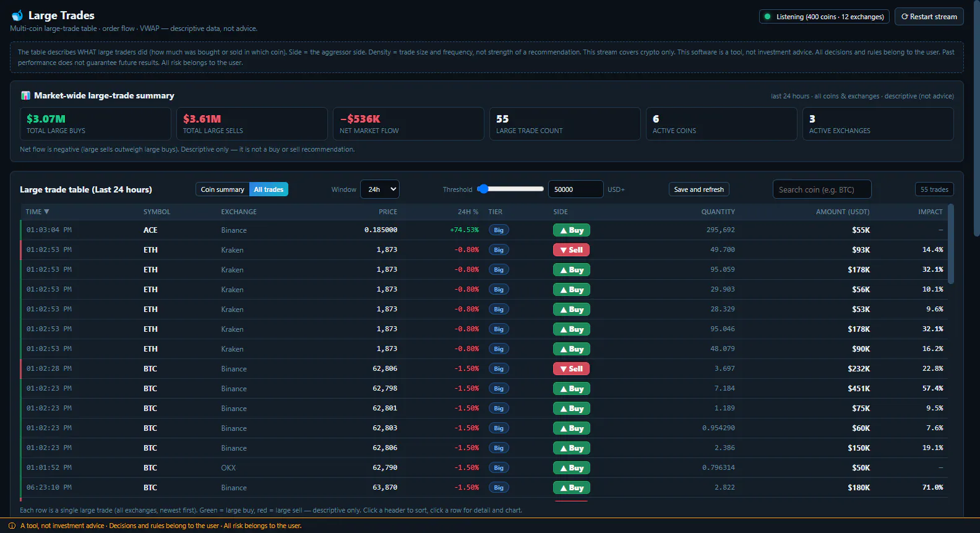Sort by the SYMBOL column header

[x=157, y=212]
